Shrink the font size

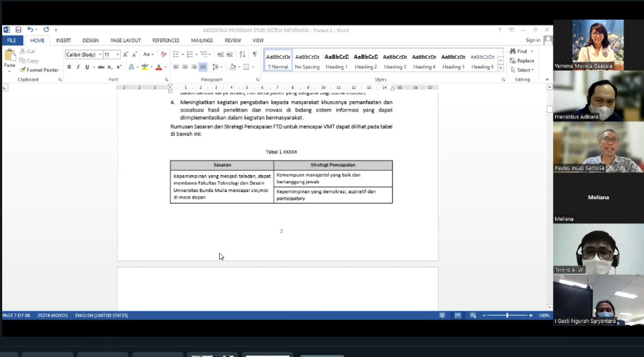(135, 55)
